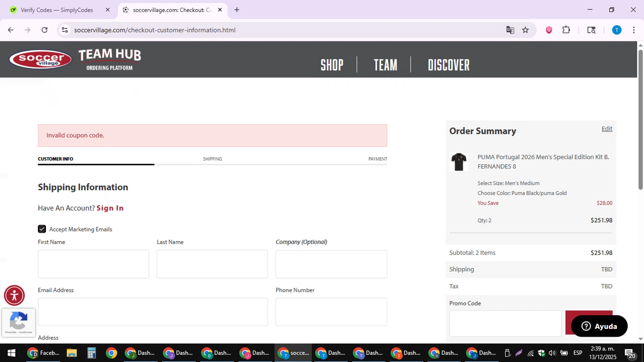Open the TEAM menu

(x=386, y=65)
